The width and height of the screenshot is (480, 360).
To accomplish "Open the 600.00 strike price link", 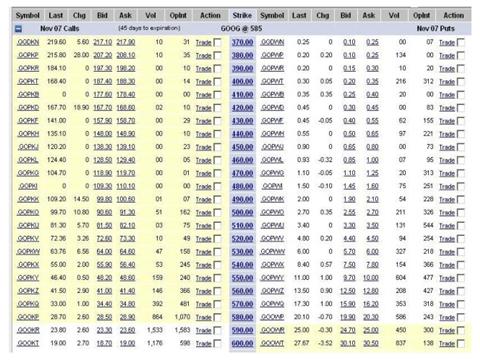I will [242, 343].
